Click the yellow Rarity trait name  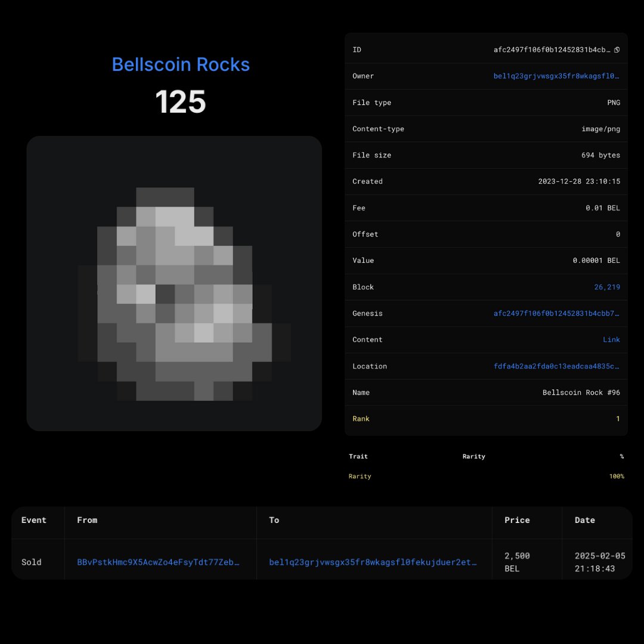(360, 476)
